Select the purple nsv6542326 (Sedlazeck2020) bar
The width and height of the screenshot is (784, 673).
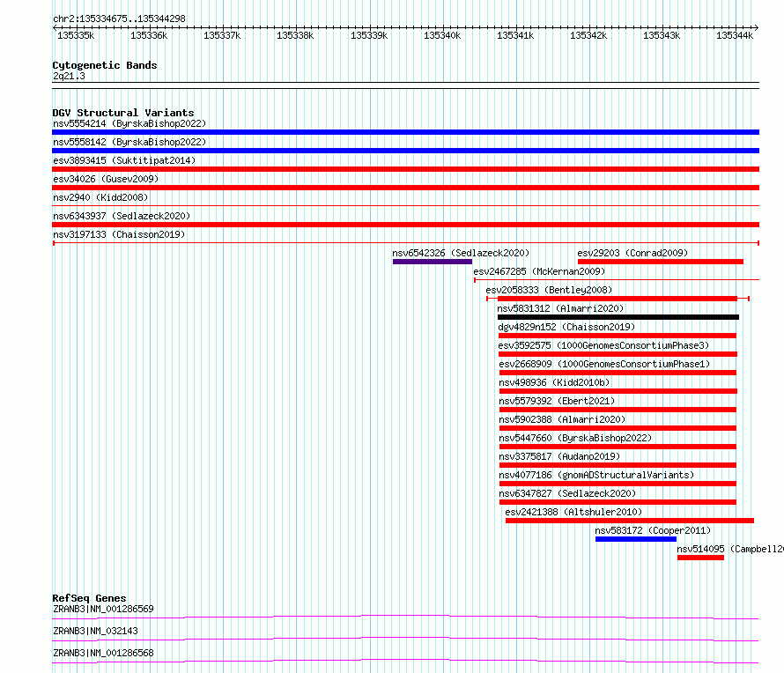(x=433, y=262)
